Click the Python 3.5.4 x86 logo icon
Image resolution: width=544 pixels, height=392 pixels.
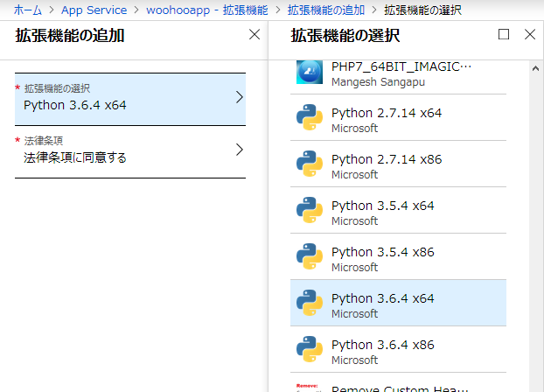310,256
